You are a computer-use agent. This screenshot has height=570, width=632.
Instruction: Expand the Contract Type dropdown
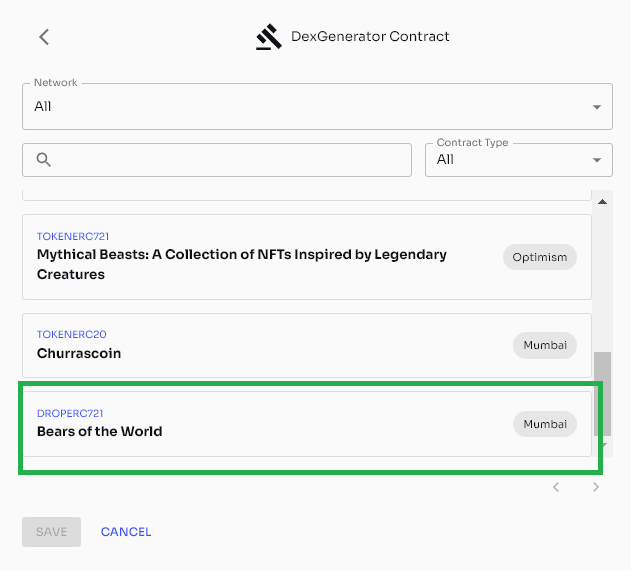pyautogui.click(x=518, y=160)
